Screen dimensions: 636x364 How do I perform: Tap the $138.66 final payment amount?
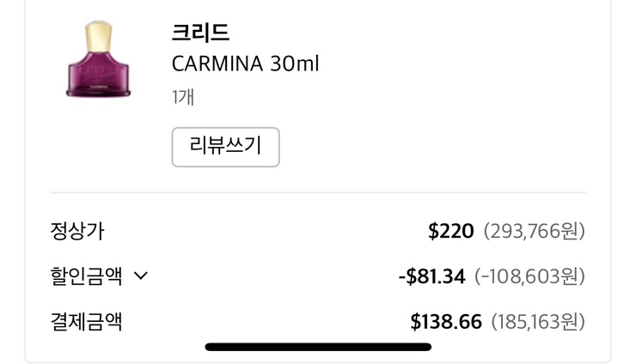pos(445,322)
